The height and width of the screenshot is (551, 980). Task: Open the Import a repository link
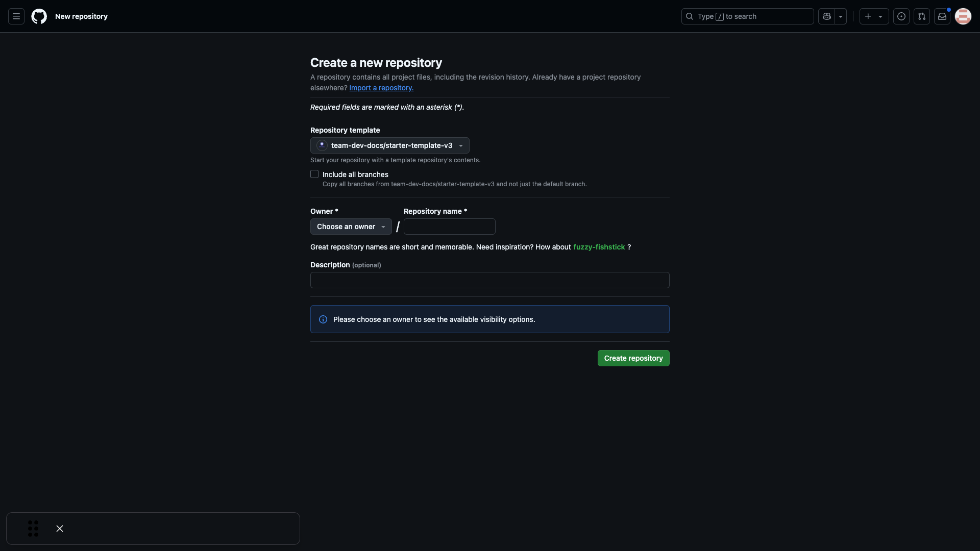pyautogui.click(x=381, y=88)
